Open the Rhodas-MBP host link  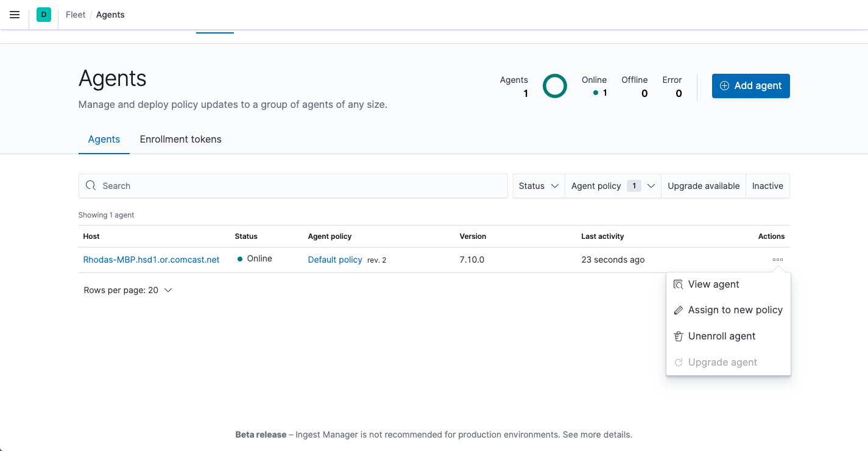151,260
